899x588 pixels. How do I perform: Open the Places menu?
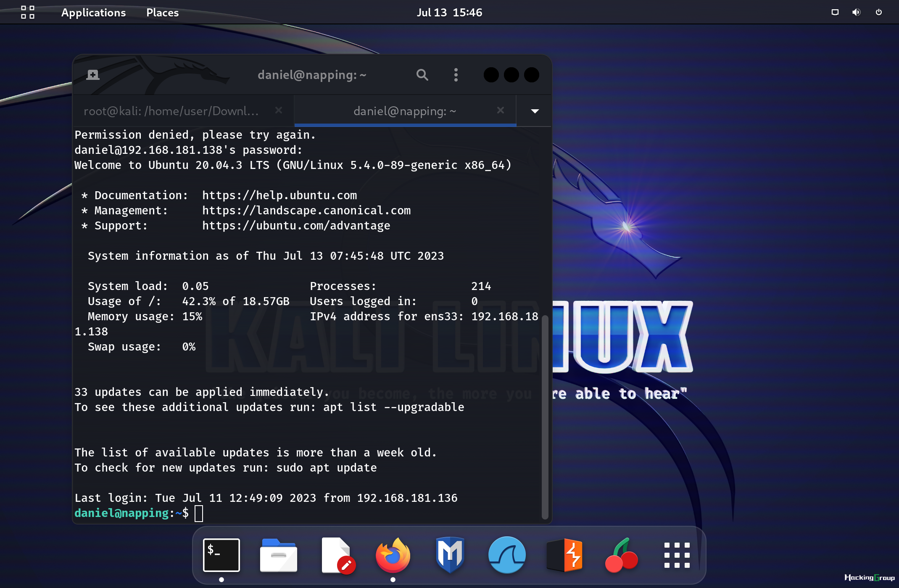point(162,12)
